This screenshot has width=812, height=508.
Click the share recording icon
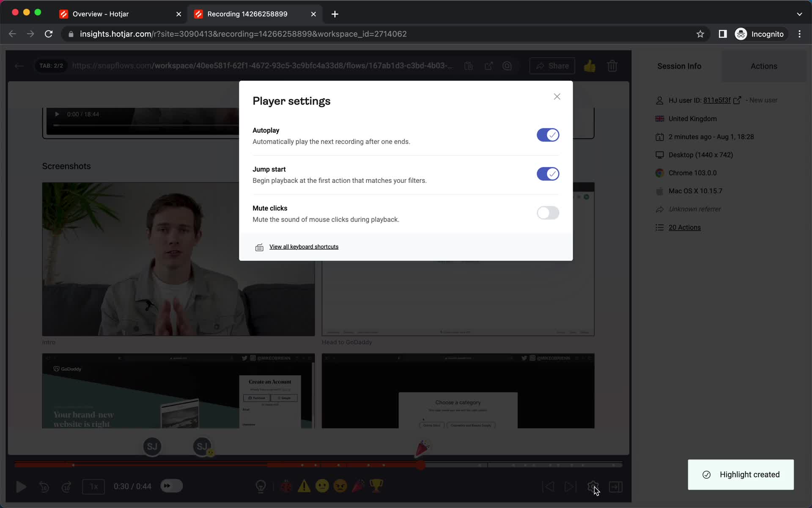552,66
